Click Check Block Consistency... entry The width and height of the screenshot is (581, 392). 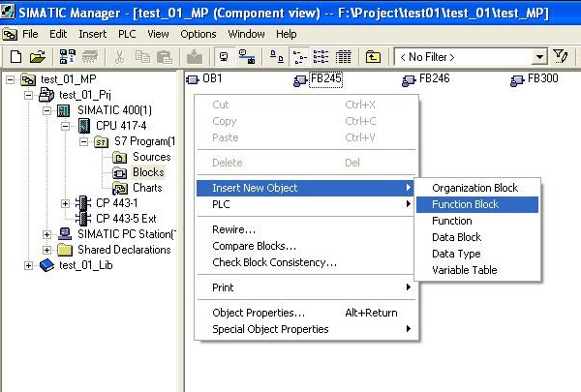pos(305,262)
